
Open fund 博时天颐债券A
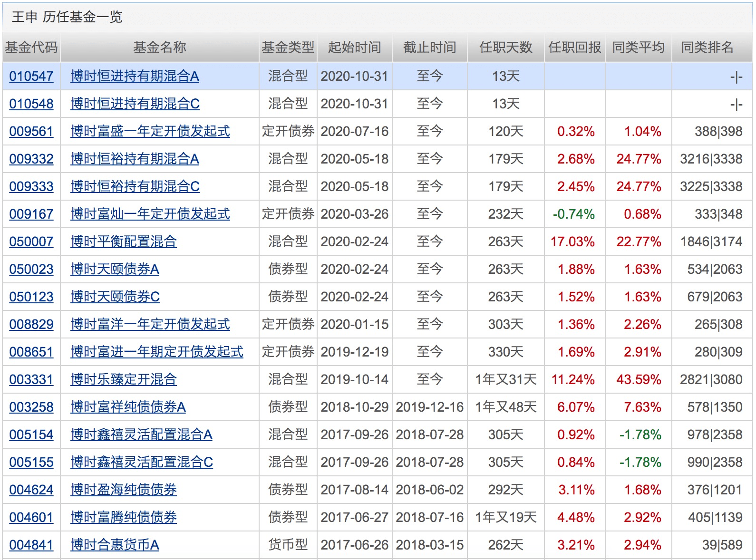click(x=115, y=269)
